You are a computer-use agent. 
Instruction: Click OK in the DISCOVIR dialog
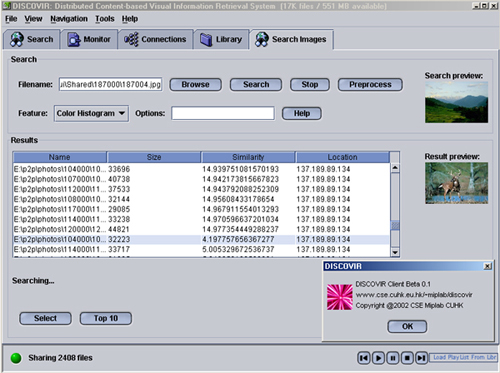407,326
